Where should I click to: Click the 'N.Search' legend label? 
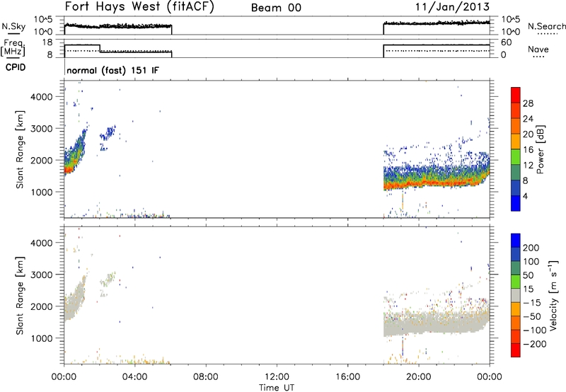546,26
